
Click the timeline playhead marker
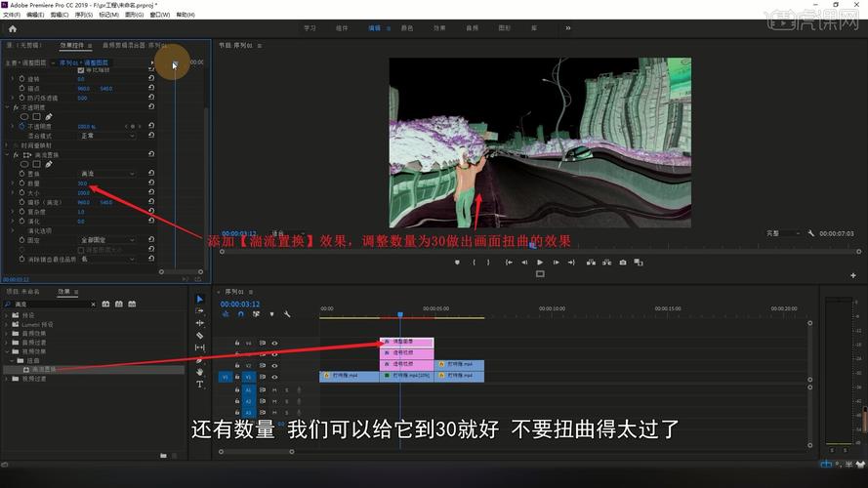click(x=400, y=314)
